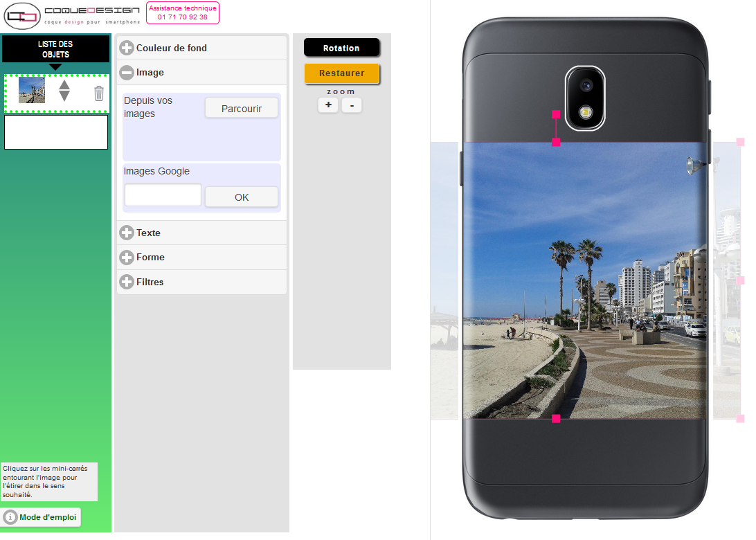
Task: Click OK for Images Google
Action: [242, 197]
